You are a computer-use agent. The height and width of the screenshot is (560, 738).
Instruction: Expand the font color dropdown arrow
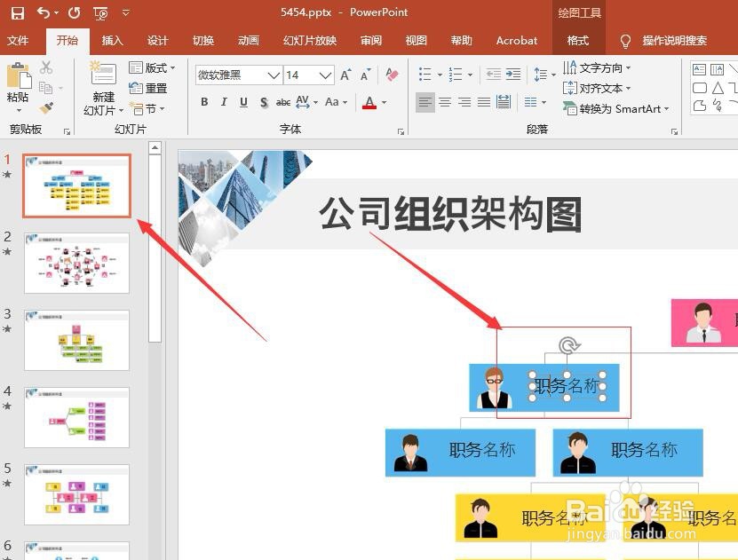(x=384, y=102)
